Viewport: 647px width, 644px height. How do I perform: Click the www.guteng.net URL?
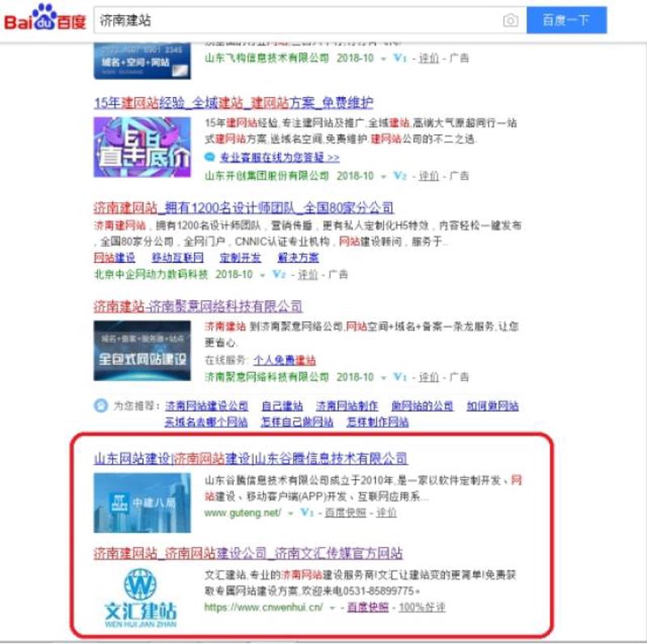click(243, 513)
